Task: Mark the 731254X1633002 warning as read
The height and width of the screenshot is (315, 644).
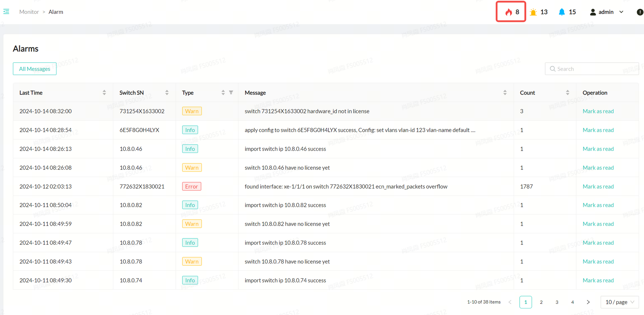Action: [x=598, y=111]
